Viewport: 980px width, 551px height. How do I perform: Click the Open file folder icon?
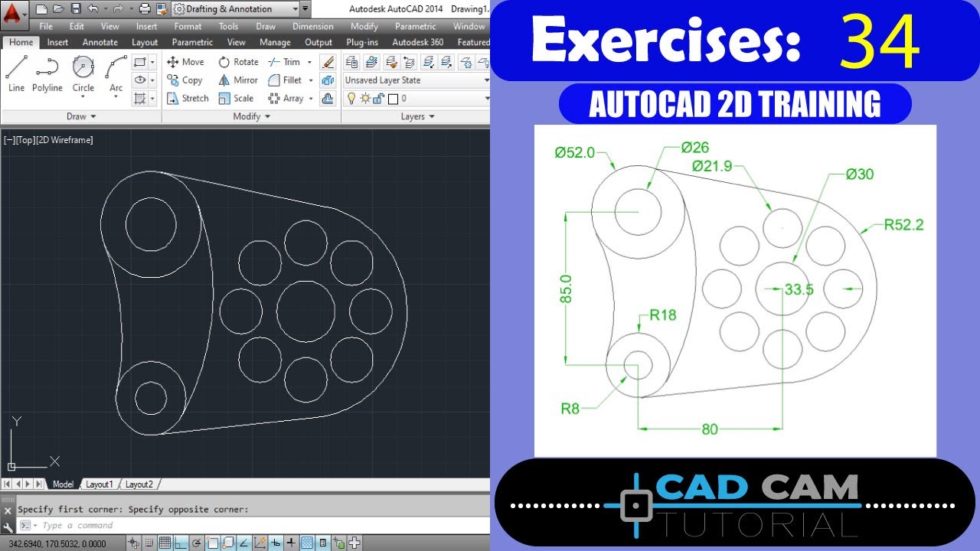(58, 9)
